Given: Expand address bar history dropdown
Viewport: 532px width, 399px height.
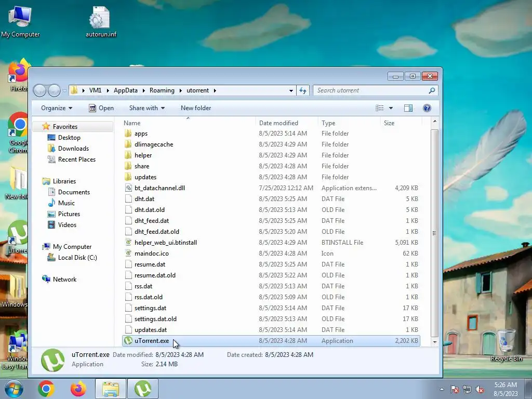Looking at the screenshot, I should pyautogui.click(x=291, y=90).
